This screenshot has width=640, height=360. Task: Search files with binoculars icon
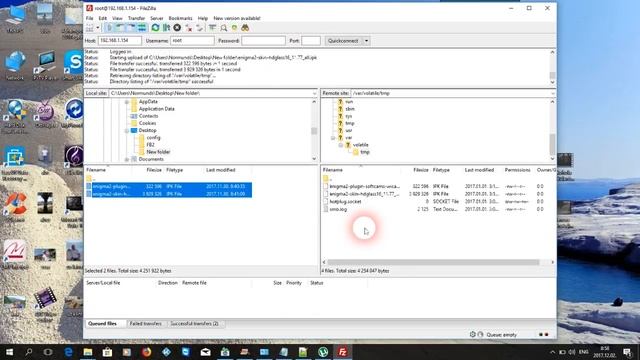[x=245, y=28]
